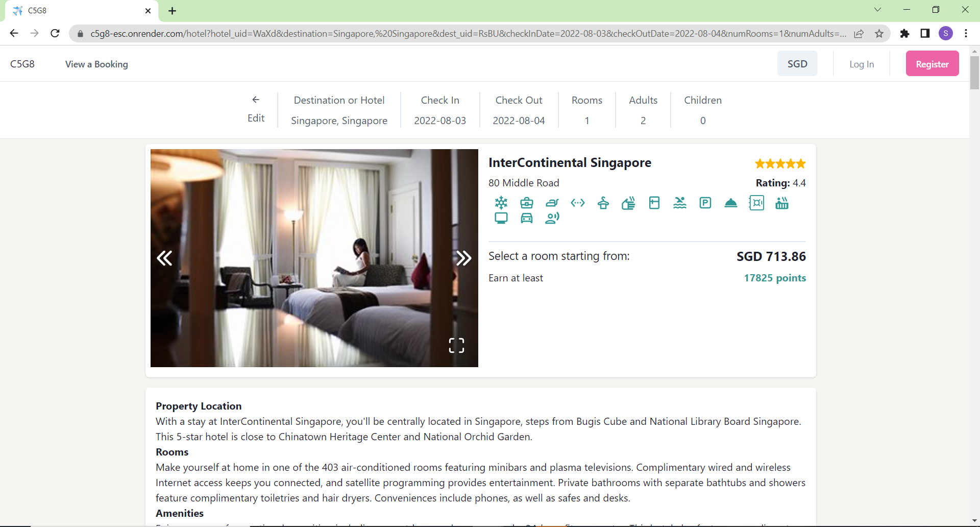The width and height of the screenshot is (980, 527).
Task: Click the 17825 points text
Action: click(x=775, y=278)
